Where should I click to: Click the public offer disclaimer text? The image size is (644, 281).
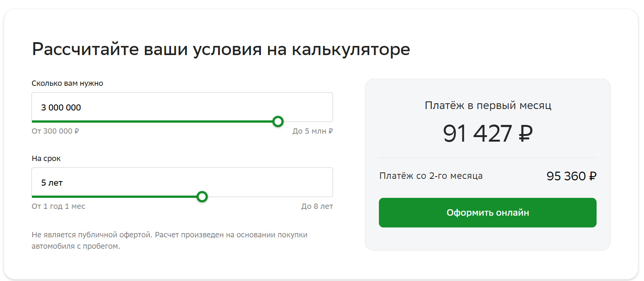169,240
